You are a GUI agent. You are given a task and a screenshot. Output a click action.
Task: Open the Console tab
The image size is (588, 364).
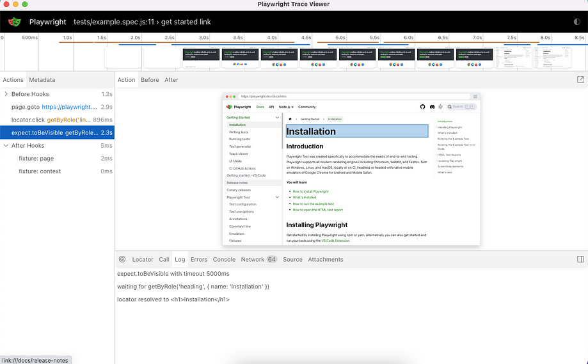[x=224, y=260]
